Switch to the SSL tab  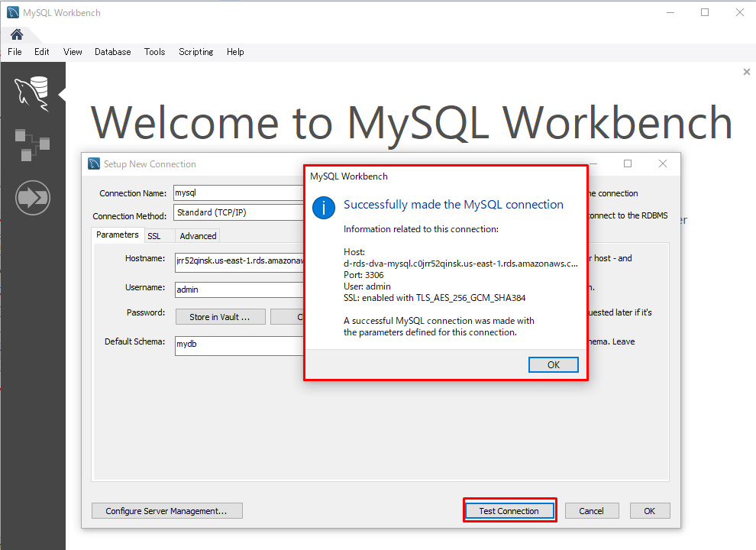[x=154, y=236]
